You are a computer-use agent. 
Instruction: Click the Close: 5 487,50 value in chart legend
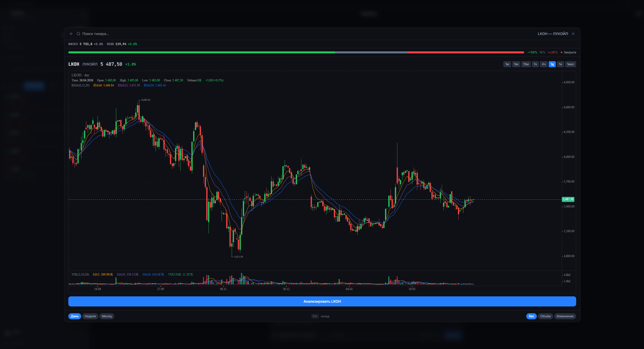(173, 80)
